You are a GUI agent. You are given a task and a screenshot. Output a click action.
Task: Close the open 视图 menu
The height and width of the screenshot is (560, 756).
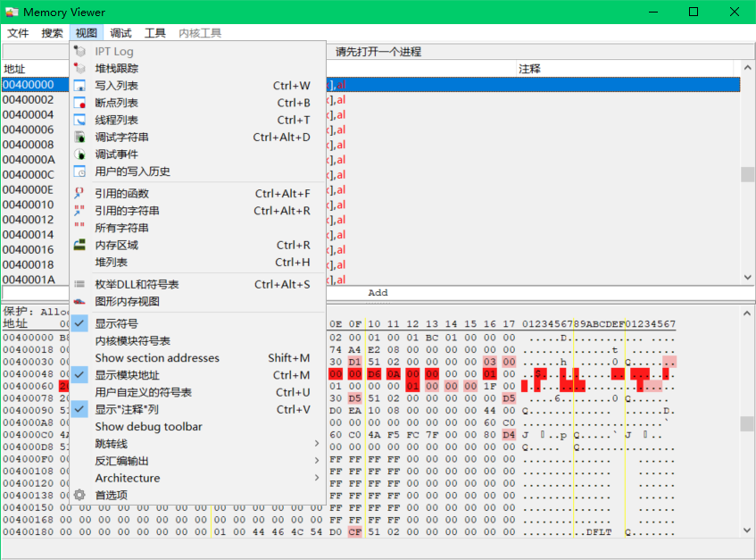coord(87,33)
